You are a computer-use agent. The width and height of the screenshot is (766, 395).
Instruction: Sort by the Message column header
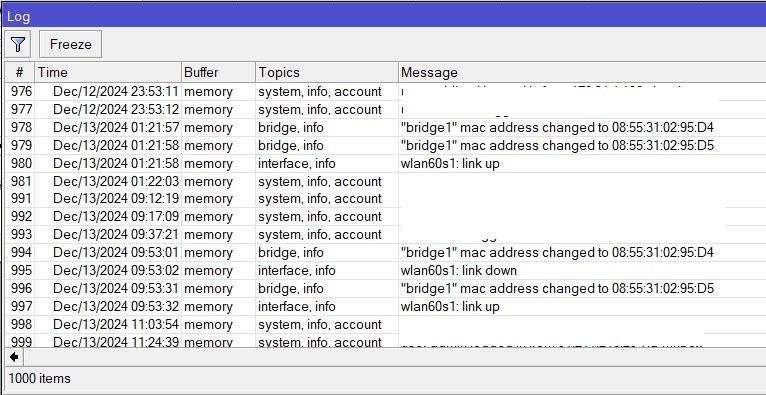(x=582, y=72)
